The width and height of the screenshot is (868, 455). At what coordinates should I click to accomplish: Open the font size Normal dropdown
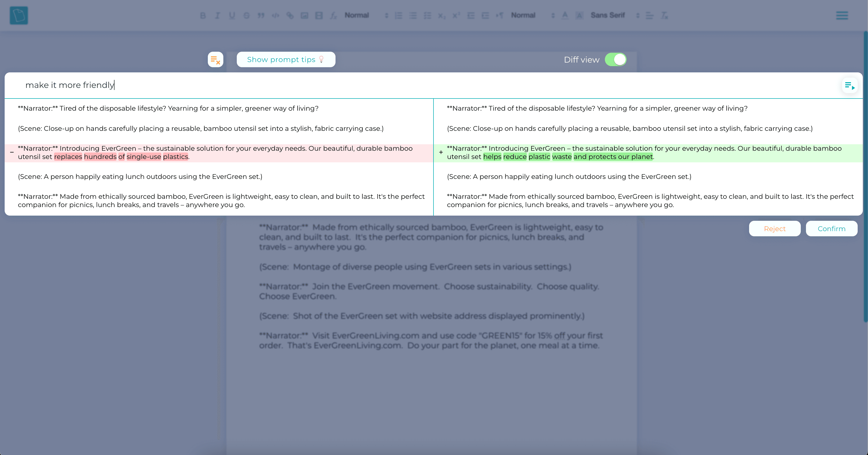click(x=533, y=16)
